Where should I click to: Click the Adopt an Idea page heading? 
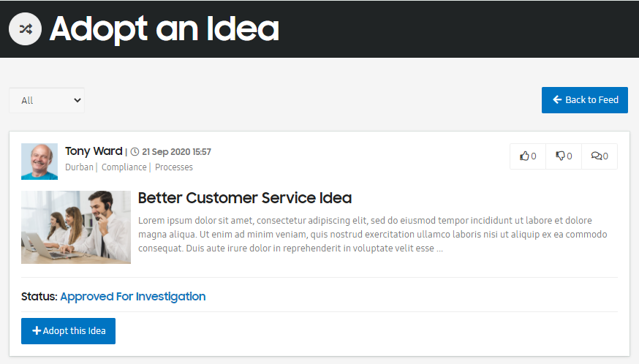[165, 29]
